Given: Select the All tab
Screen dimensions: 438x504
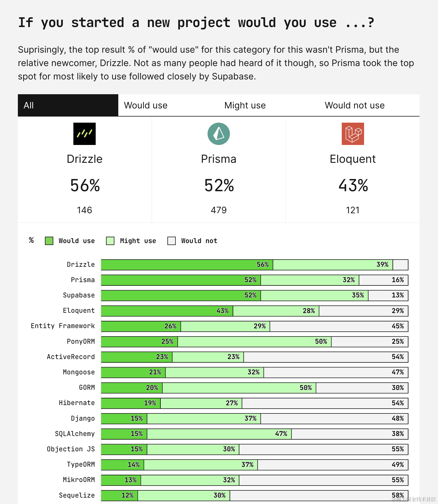Looking at the screenshot, I should [68, 105].
